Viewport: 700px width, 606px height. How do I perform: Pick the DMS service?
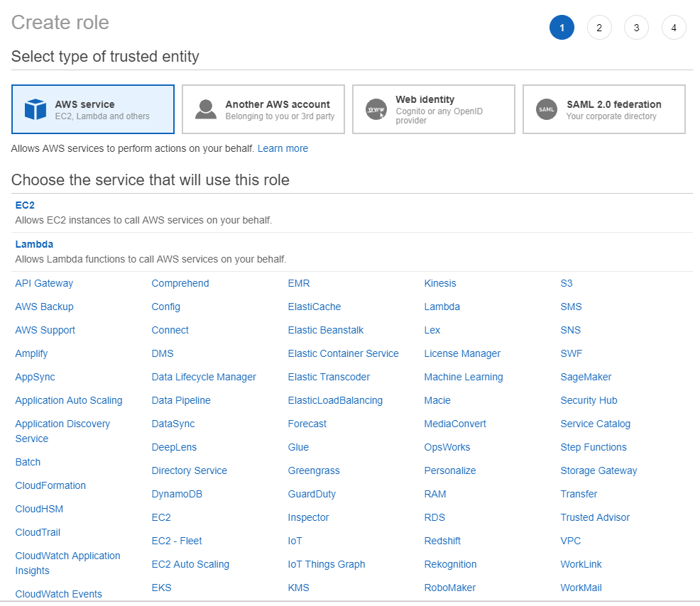[163, 354]
